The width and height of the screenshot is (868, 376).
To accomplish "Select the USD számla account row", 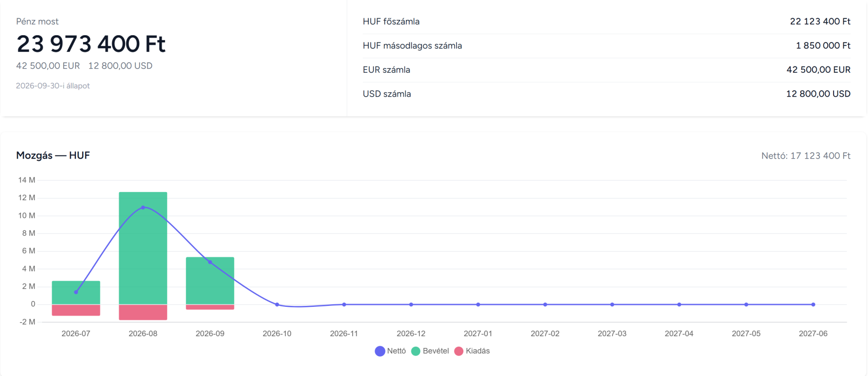I will point(606,94).
